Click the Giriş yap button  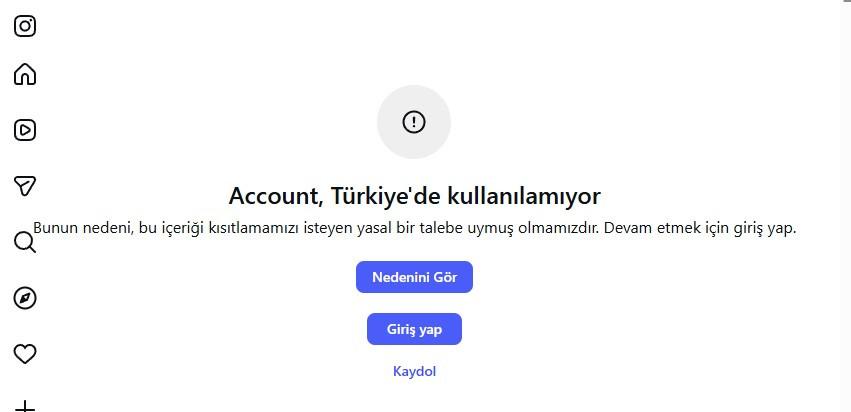(414, 329)
